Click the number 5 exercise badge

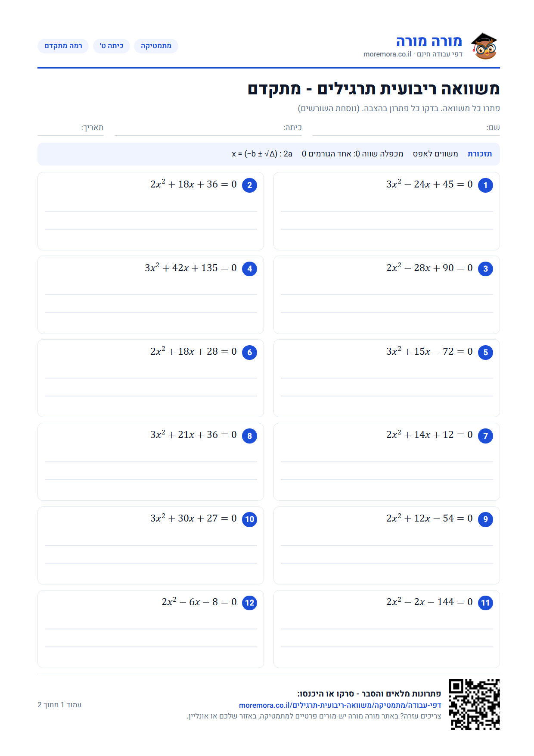click(x=485, y=353)
